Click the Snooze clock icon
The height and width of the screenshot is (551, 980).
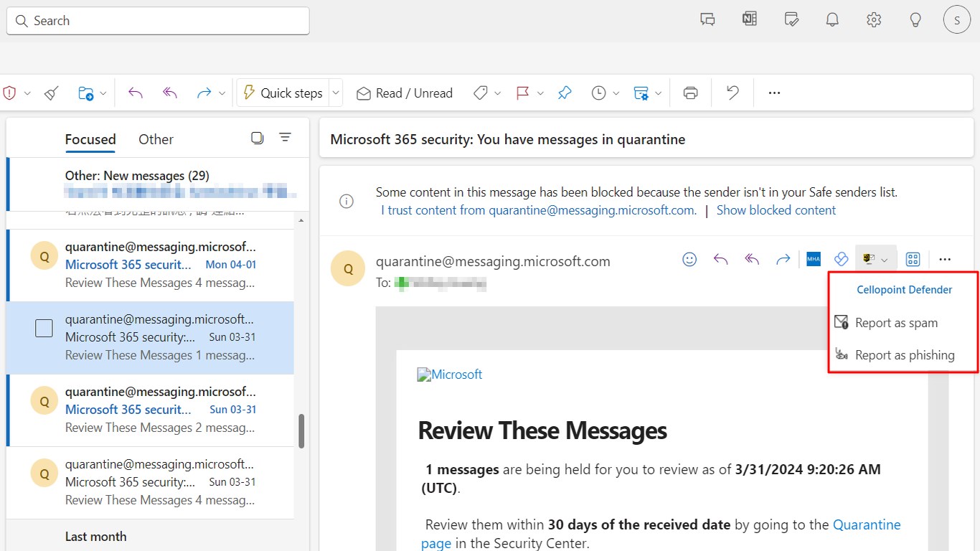(x=599, y=93)
